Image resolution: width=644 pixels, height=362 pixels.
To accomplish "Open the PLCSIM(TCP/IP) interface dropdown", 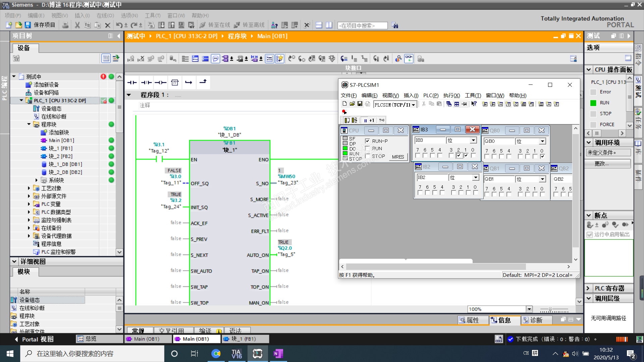I will click(x=413, y=105).
